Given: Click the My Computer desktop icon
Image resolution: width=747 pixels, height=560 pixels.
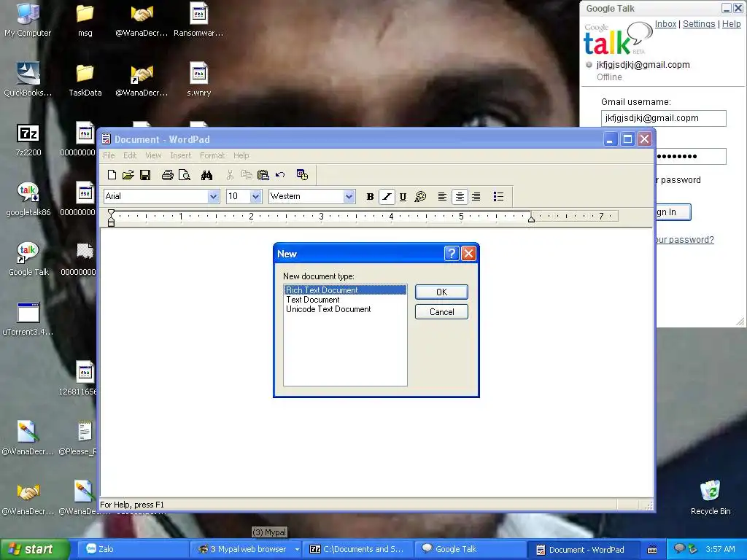Looking at the screenshot, I should (28, 20).
